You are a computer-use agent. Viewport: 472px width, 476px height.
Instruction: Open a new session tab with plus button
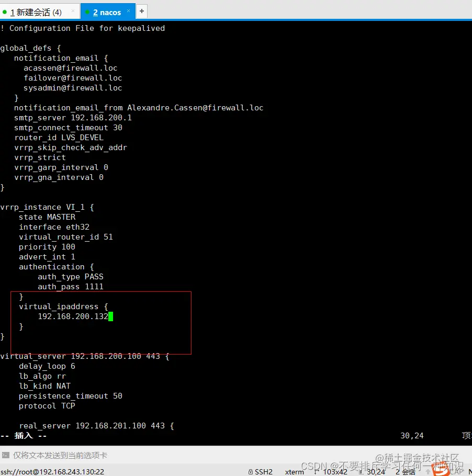(x=142, y=11)
